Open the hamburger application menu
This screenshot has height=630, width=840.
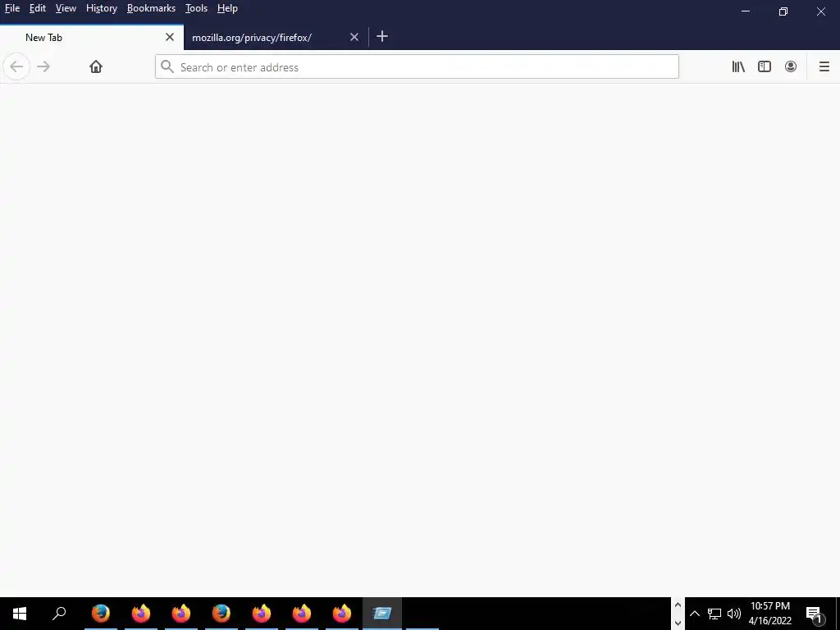pyautogui.click(x=824, y=66)
